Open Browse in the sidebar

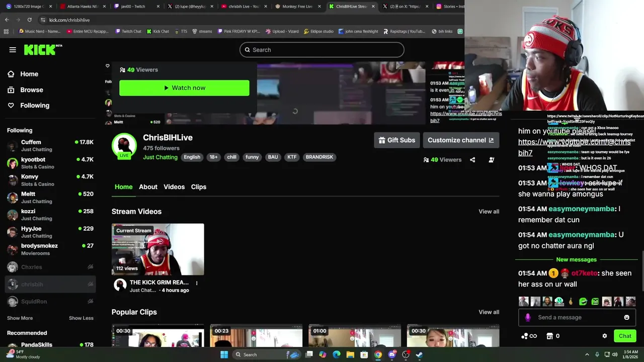[x=31, y=90]
